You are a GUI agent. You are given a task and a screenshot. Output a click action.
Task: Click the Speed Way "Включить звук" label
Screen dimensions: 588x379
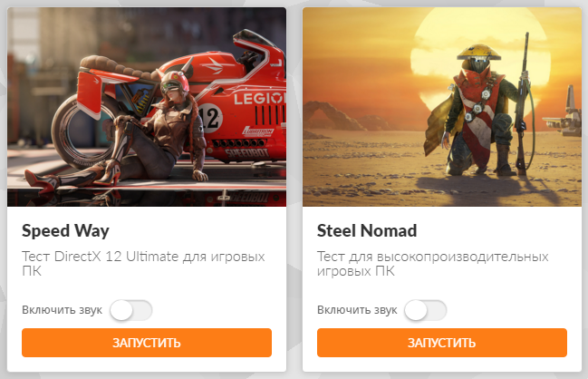pyautogui.click(x=62, y=310)
